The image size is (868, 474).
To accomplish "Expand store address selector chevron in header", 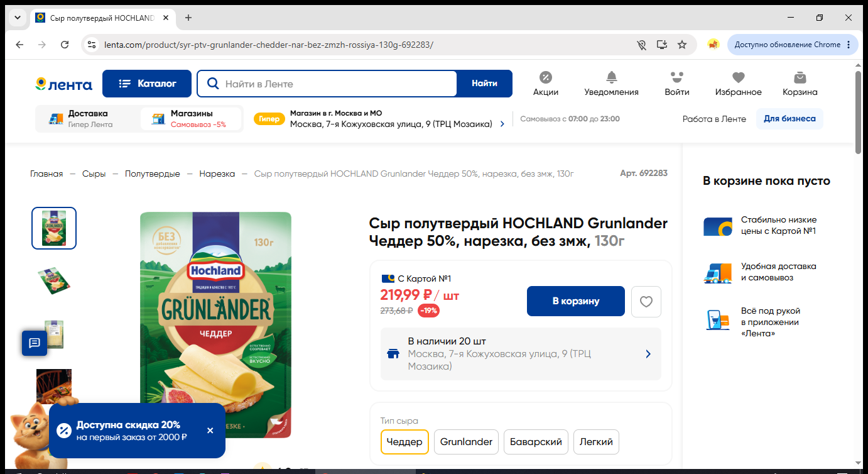I will click(x=502, y=124).
